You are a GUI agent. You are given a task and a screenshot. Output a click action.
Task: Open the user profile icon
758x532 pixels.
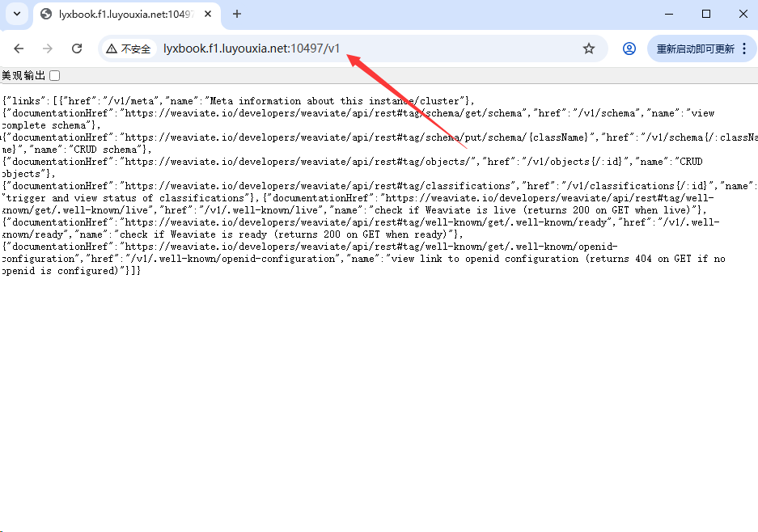tap(629, 49)
